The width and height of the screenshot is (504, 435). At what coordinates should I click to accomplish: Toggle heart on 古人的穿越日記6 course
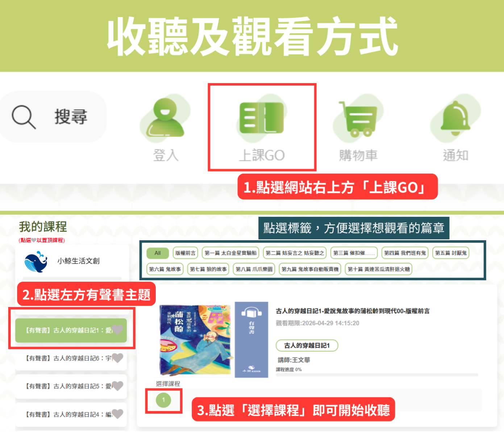(117, 358)
